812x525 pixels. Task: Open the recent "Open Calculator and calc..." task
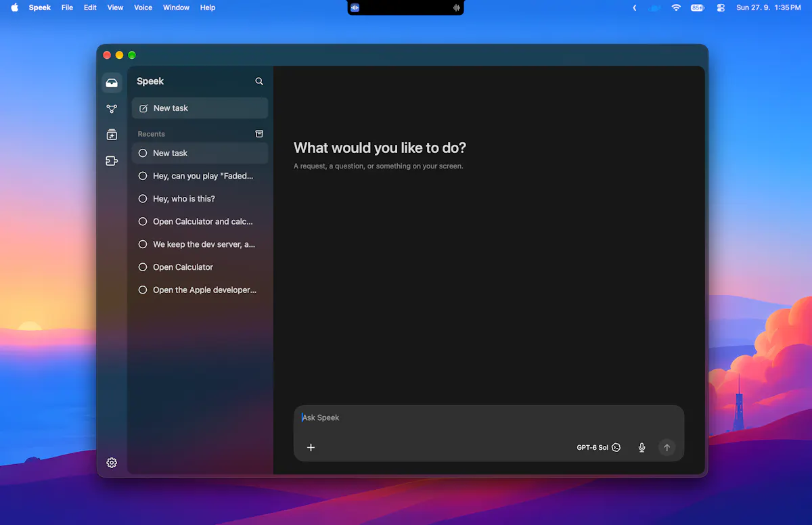click(x=200, y=221)
